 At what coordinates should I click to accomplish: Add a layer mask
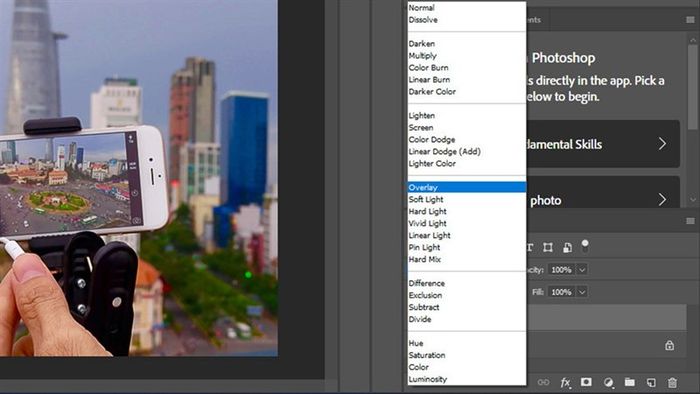click(586, 382)
